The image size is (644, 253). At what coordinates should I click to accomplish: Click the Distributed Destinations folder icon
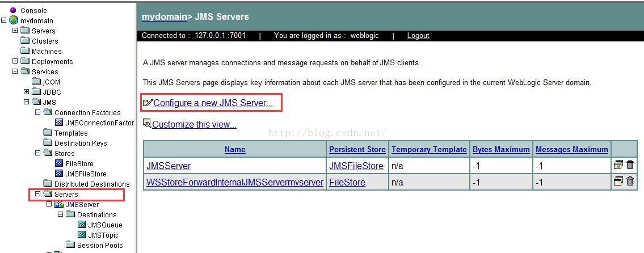click(x=48, y=184)
